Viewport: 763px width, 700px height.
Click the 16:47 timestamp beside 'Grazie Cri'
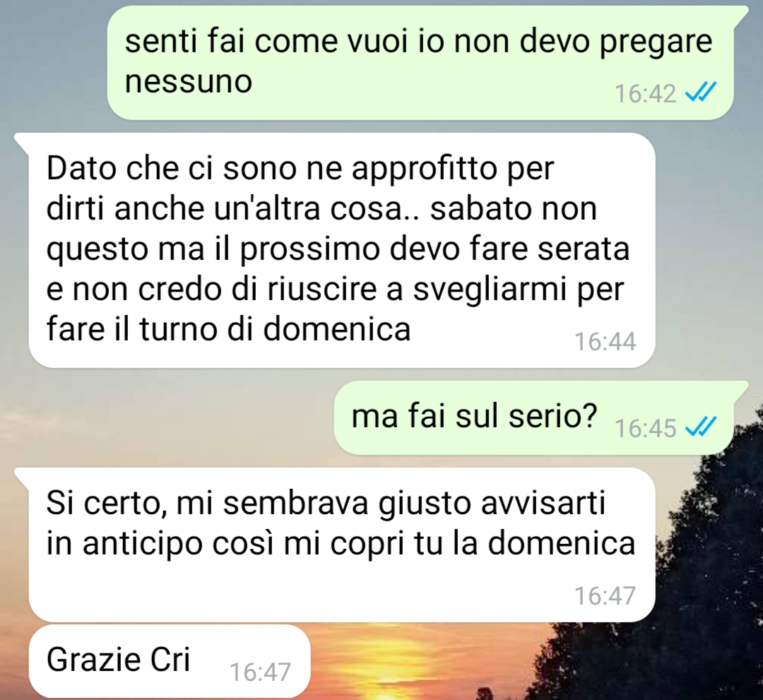(x=260, y=672)
